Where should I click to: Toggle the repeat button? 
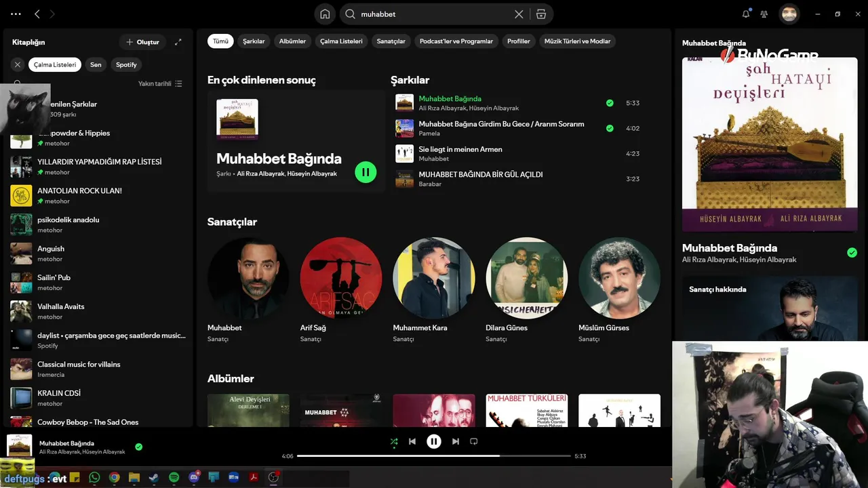(x=474, y=441)
